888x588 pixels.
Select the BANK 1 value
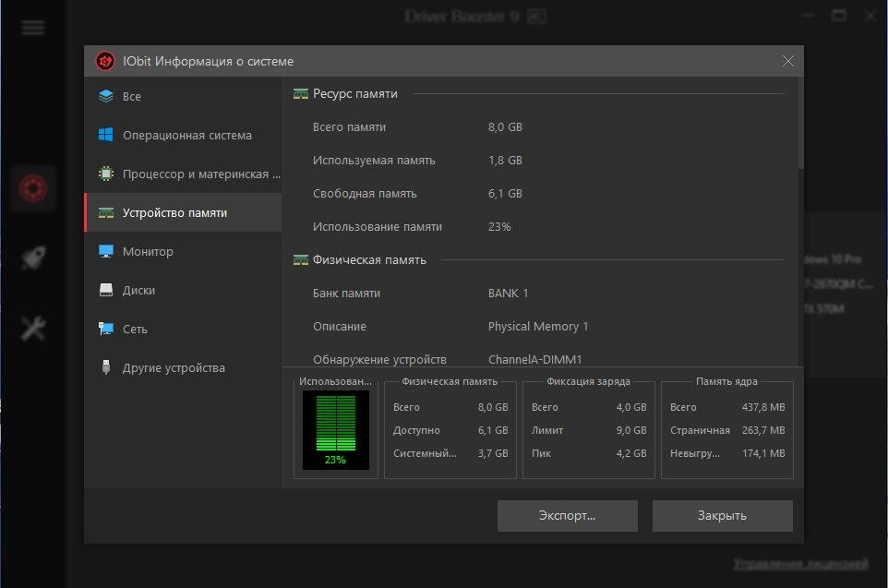[x=508, y=294]
